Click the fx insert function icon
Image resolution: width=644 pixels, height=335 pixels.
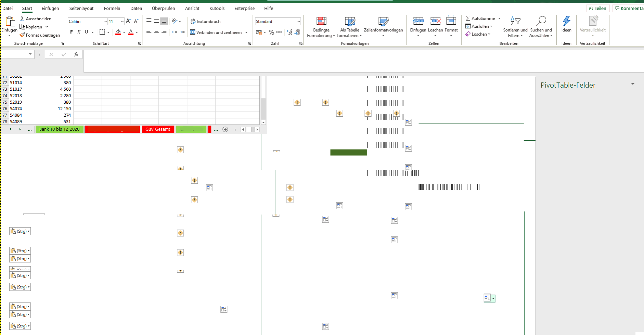[76, 54]
